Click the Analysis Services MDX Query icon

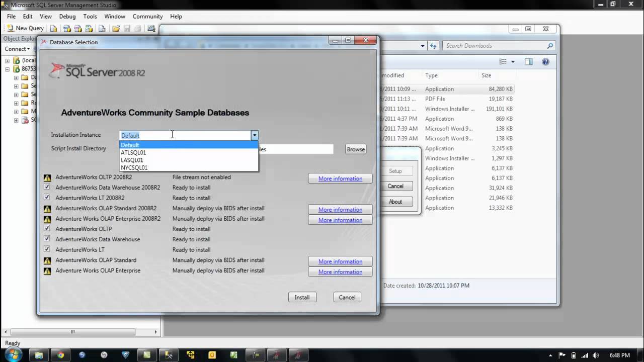pos(66,29)
